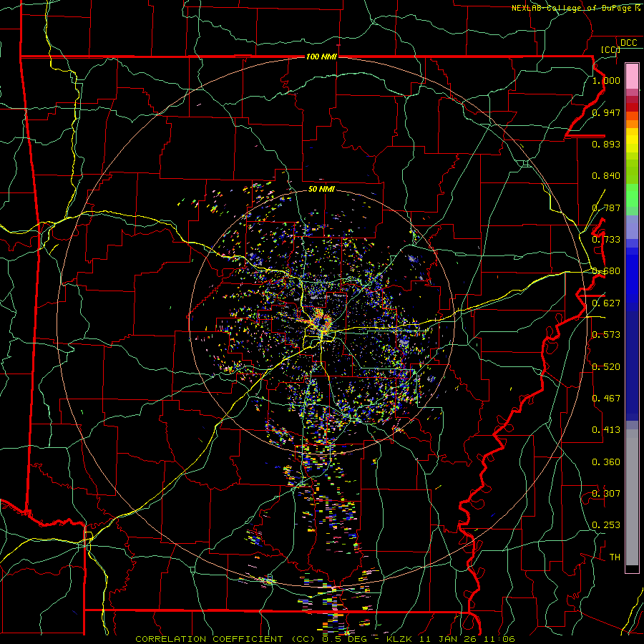Viewport: 644px width, 644px height.
Task: Click the "11 JAN 26" date text
Action: [x=447, y=639]
